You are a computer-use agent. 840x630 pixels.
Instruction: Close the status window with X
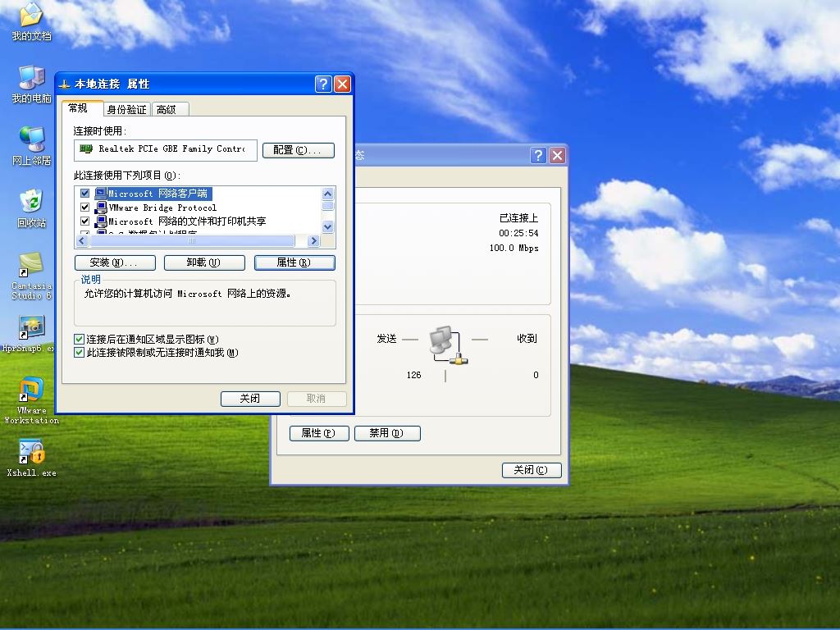point(558,155)
